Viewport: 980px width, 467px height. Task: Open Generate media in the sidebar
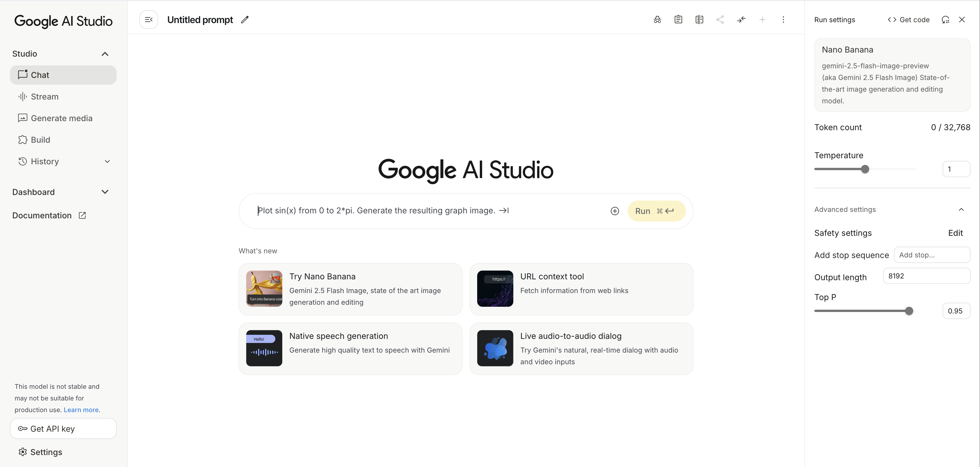click(x=63, y=119)
